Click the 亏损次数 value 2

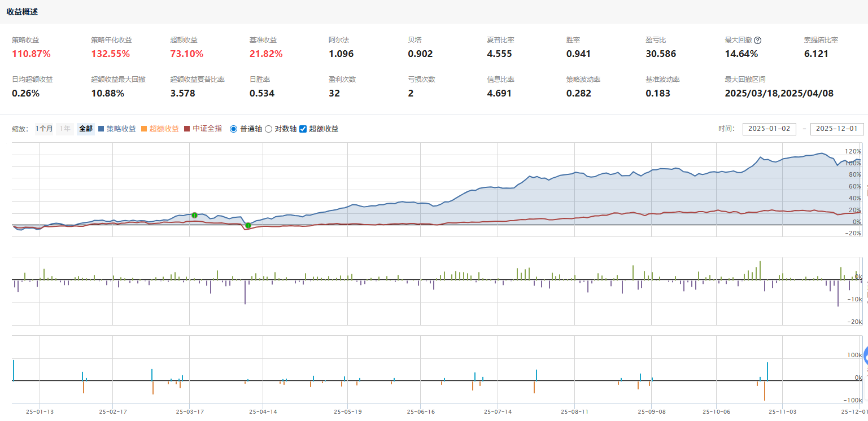click(411, 94)
